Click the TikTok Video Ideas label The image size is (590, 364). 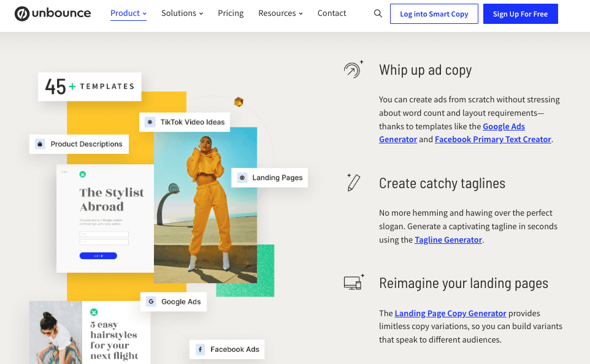click(x=193, y=122)
